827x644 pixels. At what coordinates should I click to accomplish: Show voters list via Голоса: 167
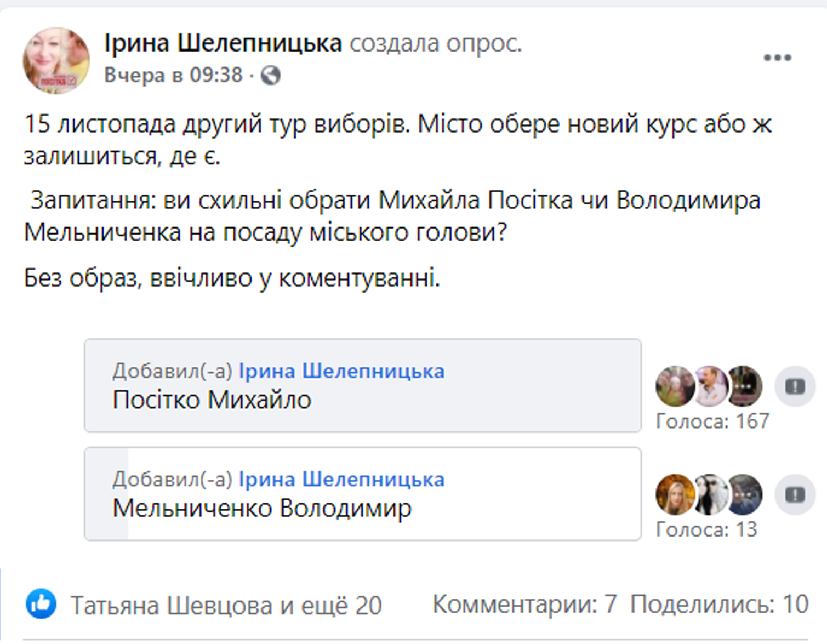tap(712, 421)
